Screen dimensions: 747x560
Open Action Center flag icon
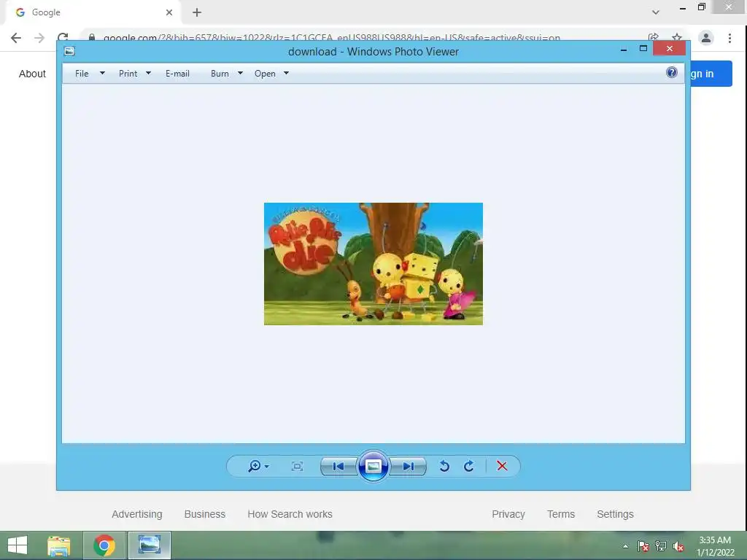643,546
